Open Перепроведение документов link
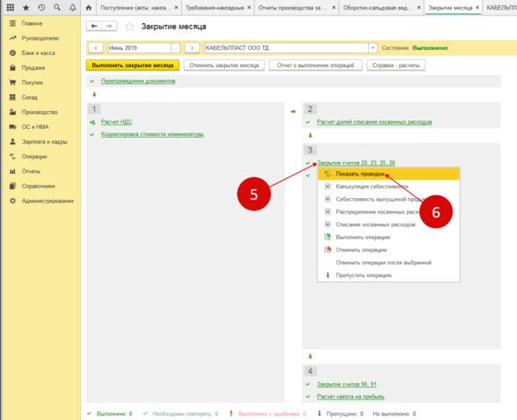517x420 pixels. (138, 81)
